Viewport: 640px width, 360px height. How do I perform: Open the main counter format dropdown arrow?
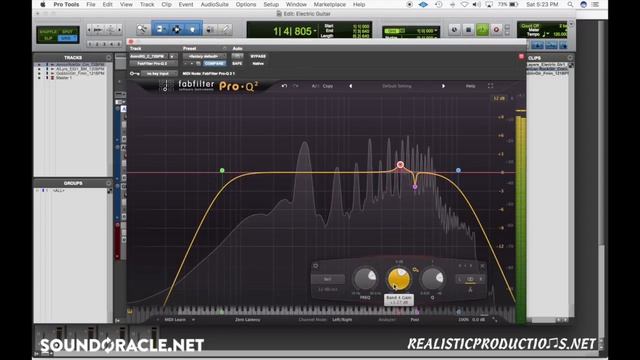coord(315,31)
